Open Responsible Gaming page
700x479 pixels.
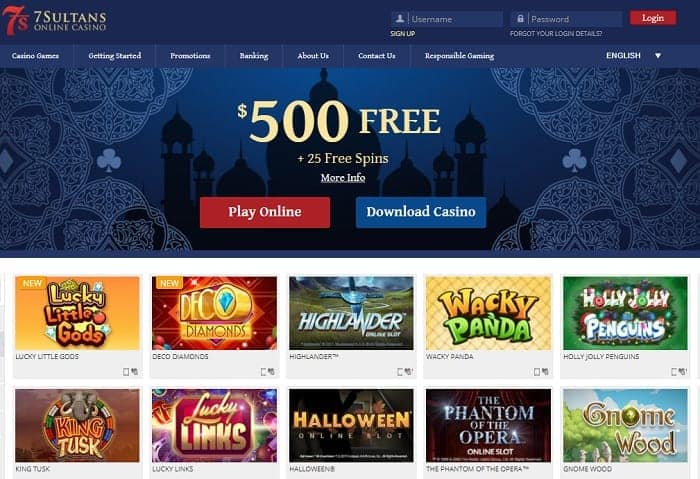[x=459, y=56]
